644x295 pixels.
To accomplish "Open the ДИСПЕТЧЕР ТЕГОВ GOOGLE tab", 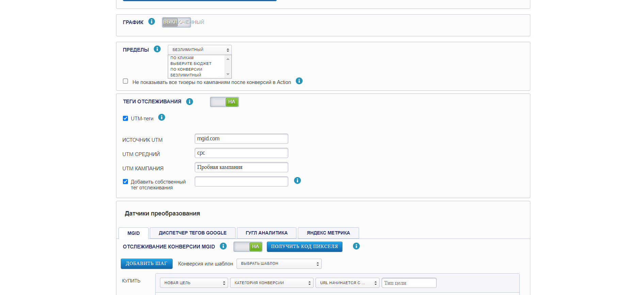I will tap(192, 233).
